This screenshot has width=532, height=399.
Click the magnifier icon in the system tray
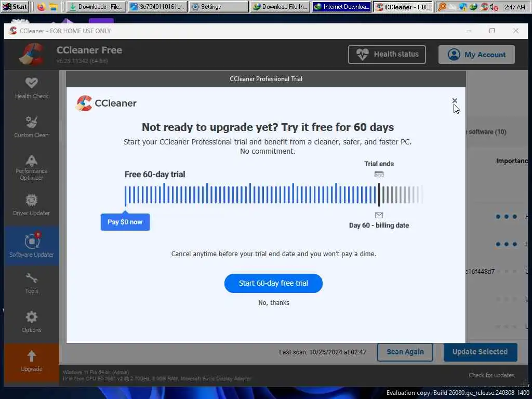click(442, 7)
